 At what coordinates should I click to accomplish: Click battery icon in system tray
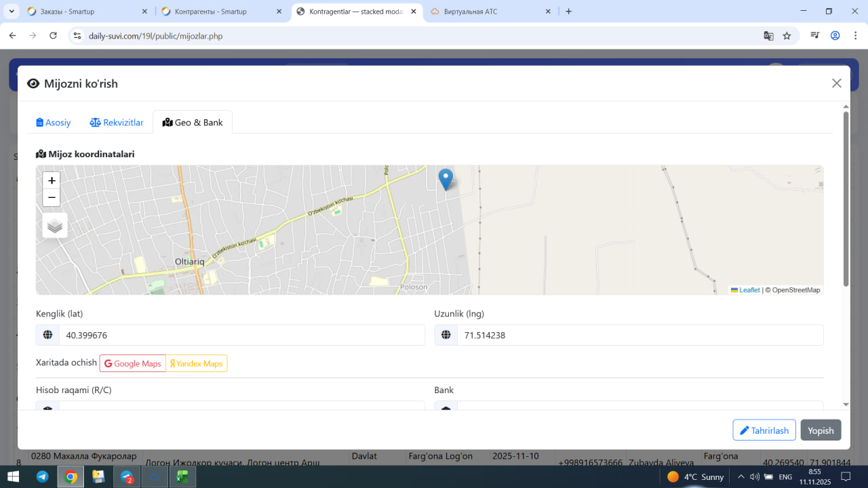(769, 477)
